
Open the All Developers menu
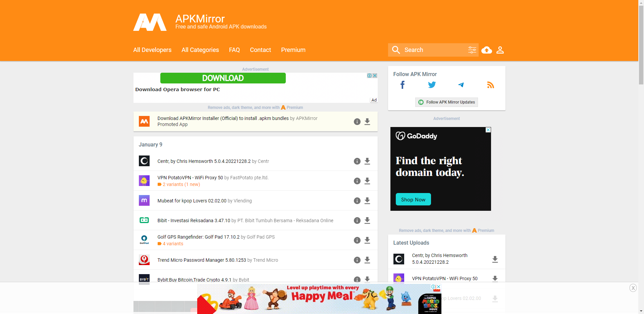tap(152, 50)
